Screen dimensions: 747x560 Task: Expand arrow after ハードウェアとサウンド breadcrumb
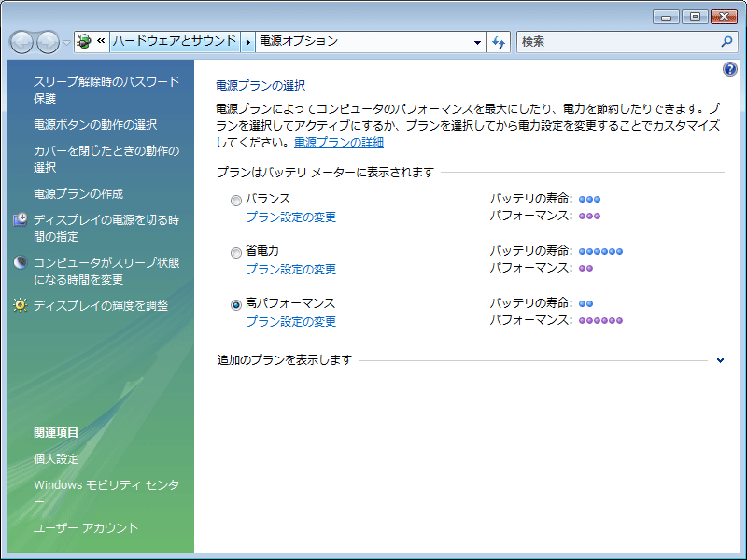pyautogui.click(x=247, y=42)
